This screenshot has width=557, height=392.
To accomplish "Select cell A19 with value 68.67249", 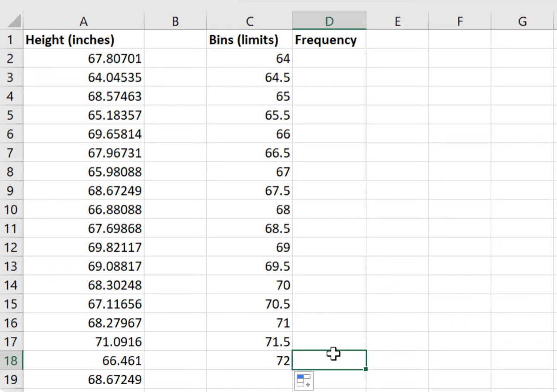I will pos(83,379).
